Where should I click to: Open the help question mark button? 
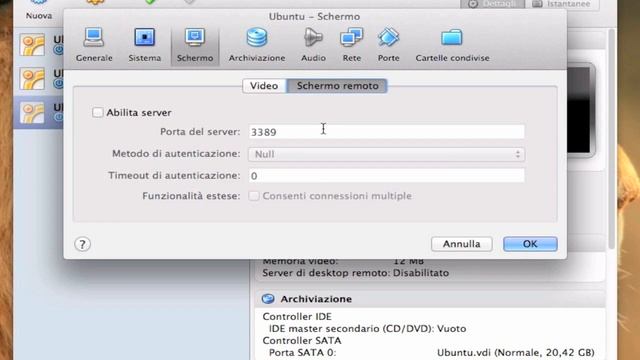[x=82, y=244]
